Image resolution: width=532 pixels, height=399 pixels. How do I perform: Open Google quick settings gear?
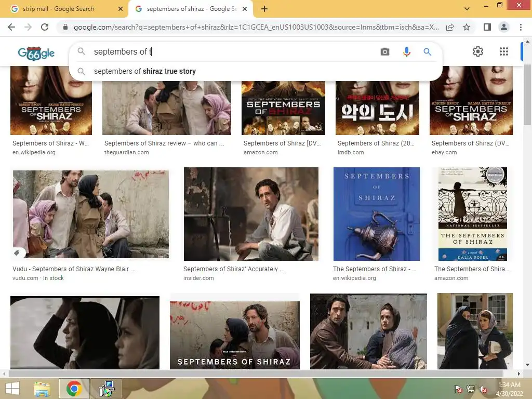coord(478,51)
